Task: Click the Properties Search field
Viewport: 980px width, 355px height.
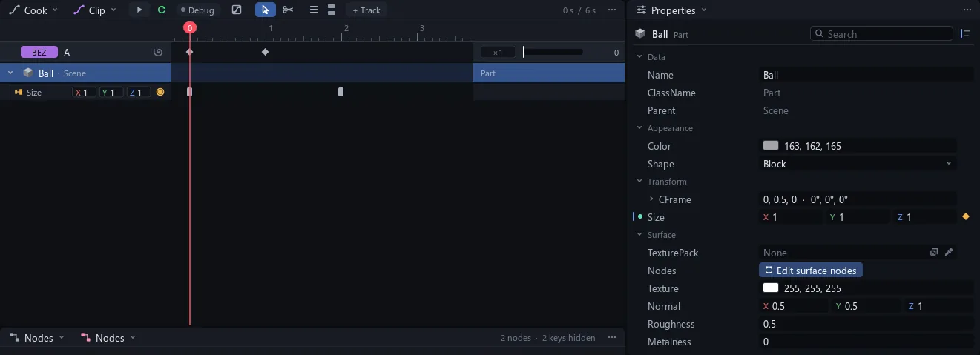Action: coord(881,33)
